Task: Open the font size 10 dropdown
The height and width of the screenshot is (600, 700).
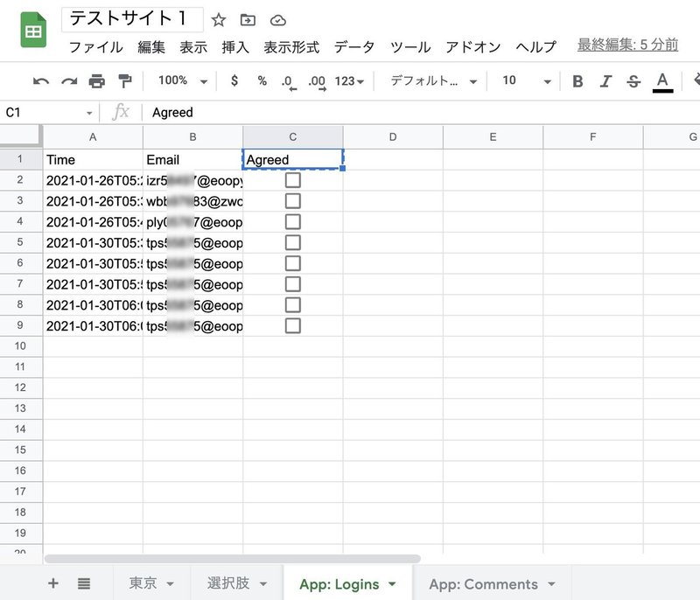Action: click(527, 80)
